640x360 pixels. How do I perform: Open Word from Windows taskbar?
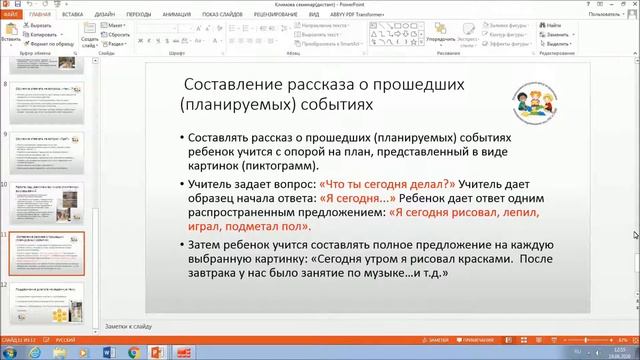(109, 352)
